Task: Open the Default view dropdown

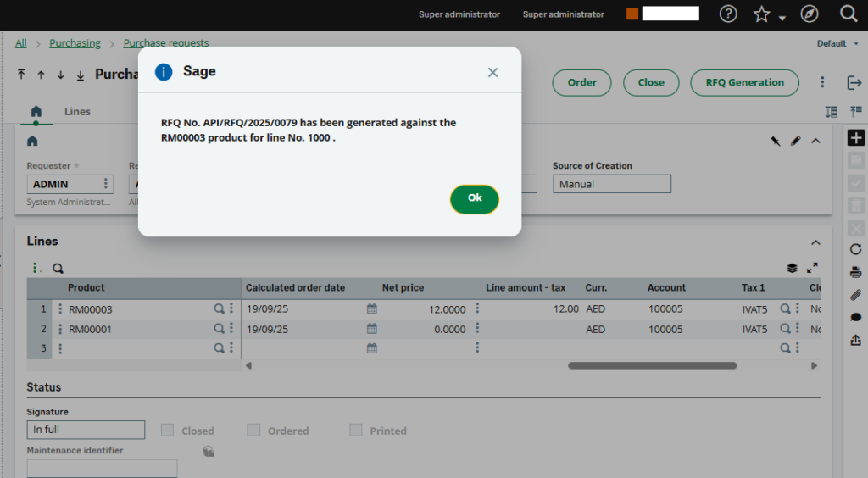Action: tap(837, 43)
